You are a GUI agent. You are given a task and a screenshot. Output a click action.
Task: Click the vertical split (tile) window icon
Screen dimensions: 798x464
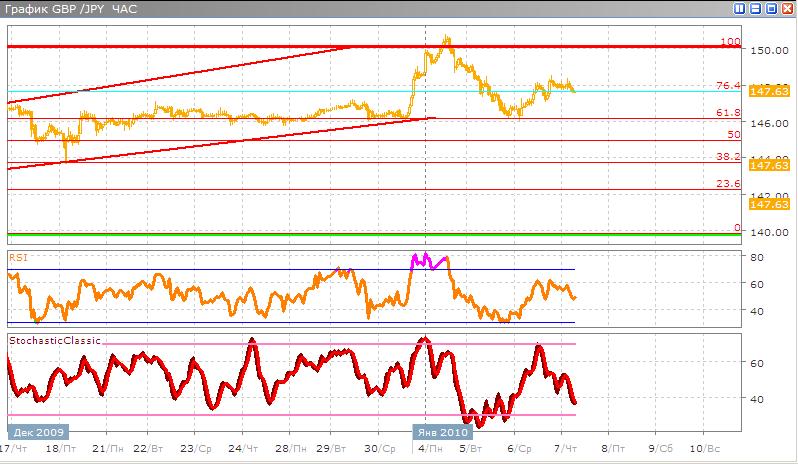741,9
